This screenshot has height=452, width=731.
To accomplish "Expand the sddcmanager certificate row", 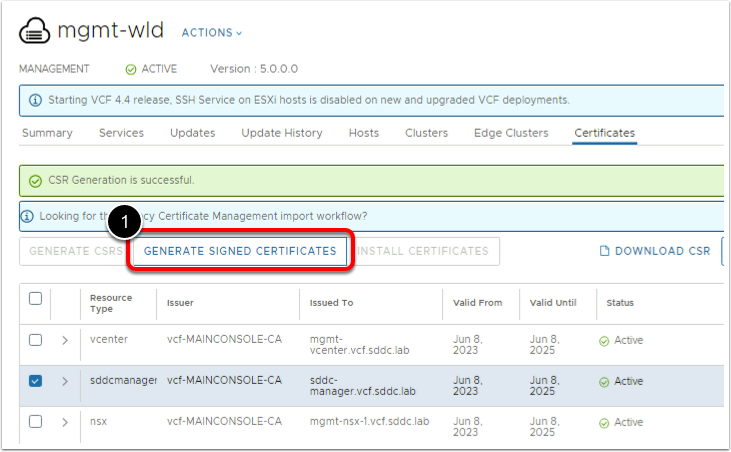I will coord(65,382).
